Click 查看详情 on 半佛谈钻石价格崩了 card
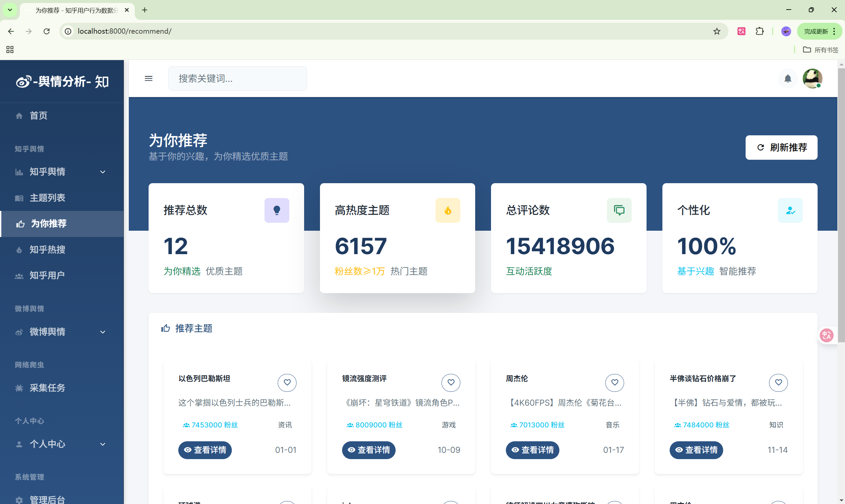Screen dimensions: 845x504 (x=696, y=450)
